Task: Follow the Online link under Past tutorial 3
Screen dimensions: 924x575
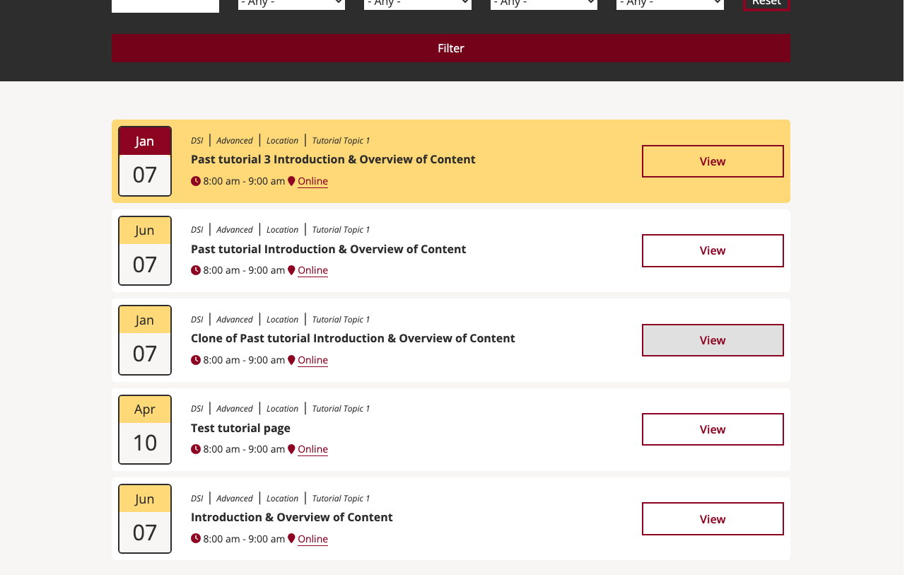Action: point(312,181)
